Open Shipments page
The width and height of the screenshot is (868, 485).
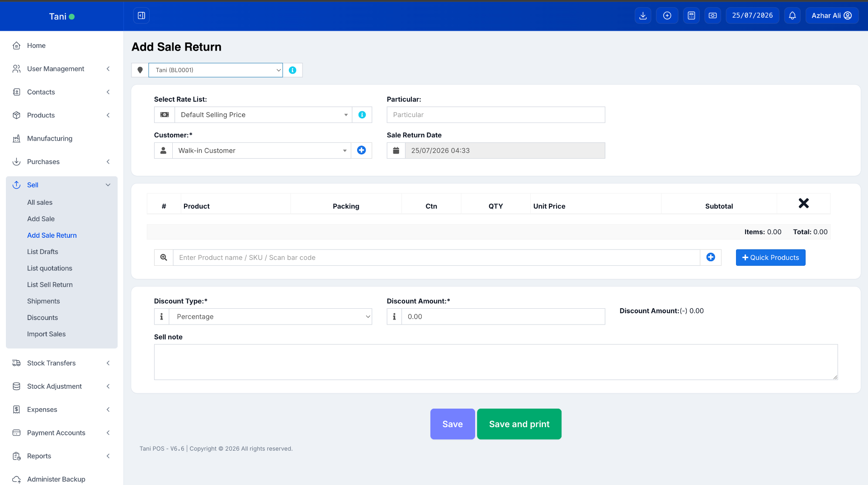coord(43,301)
